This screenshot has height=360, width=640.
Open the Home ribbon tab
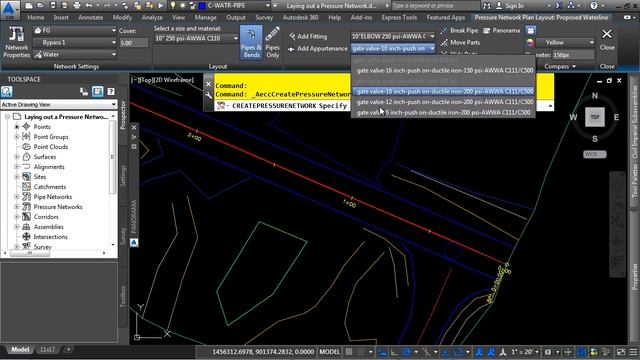[36, 18]
